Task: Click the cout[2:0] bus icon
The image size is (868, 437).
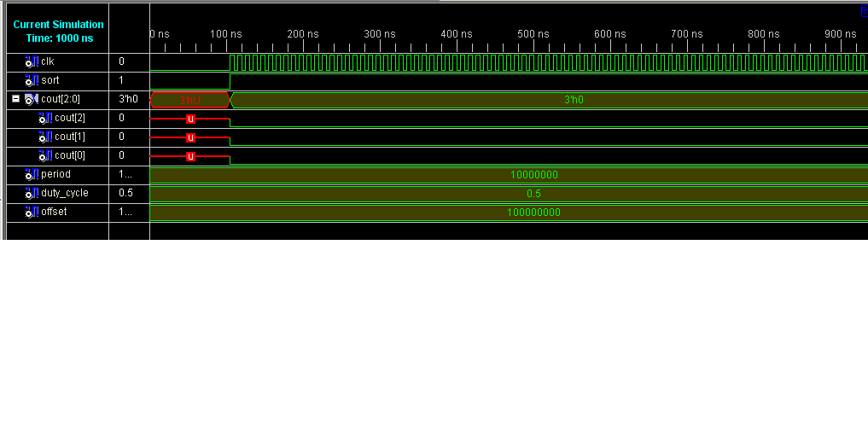Action: pos(32,99)
